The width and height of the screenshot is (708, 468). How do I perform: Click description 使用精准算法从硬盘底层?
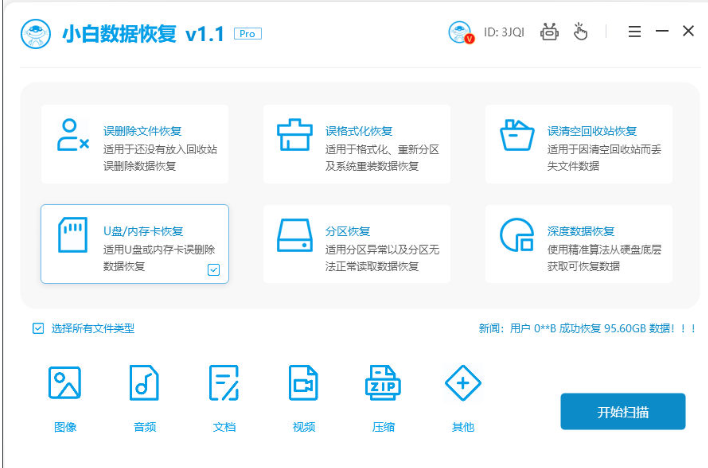tap(604, 250)
